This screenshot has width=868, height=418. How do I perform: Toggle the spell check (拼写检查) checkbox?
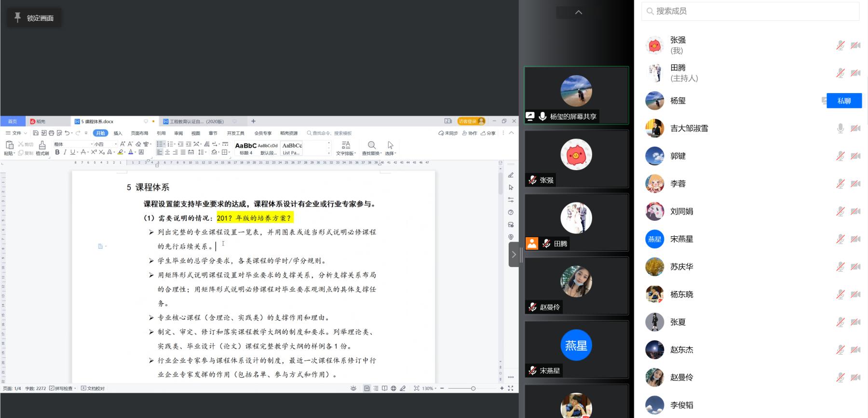pos(52,389)
